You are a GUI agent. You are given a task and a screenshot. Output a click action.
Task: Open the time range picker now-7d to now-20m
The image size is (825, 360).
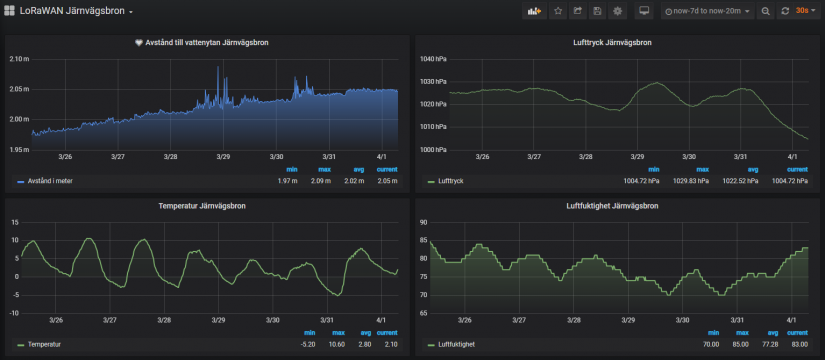click(708, 11)
